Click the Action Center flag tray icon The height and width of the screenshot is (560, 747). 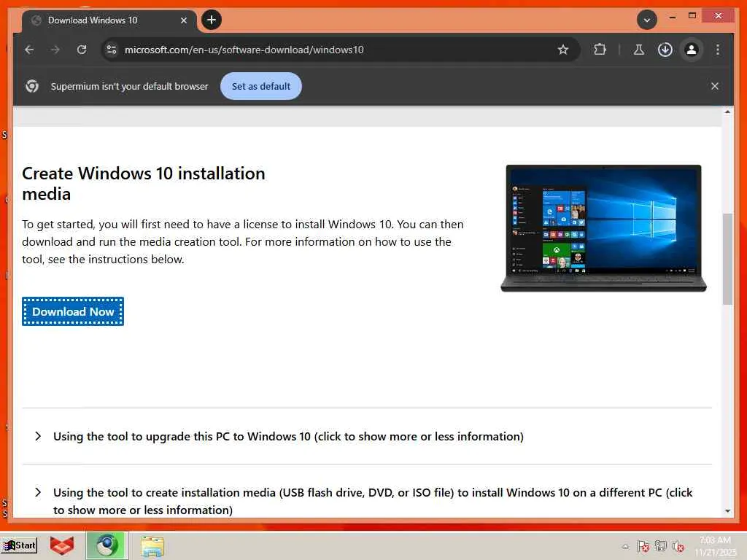pyautogui.click(x=643, y=546)
